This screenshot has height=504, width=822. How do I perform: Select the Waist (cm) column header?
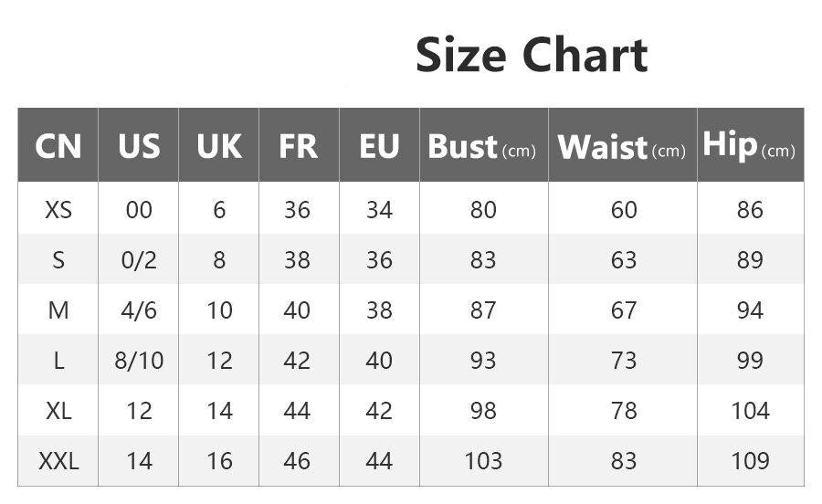pos(622,147)
